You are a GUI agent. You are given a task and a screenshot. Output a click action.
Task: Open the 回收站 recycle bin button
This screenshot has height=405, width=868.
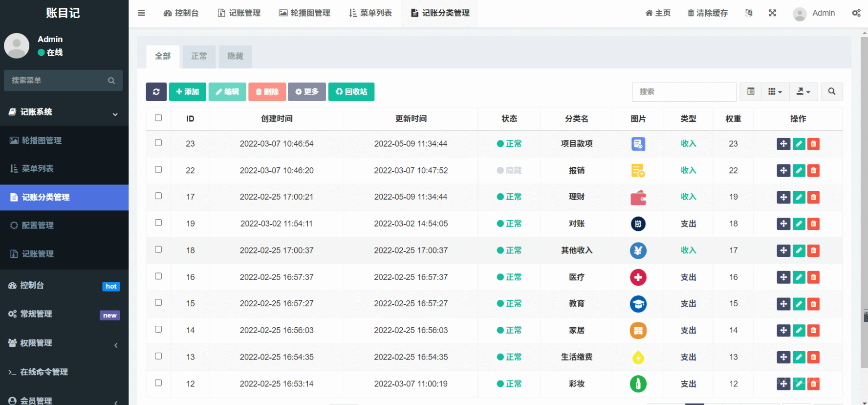point(351,91)
